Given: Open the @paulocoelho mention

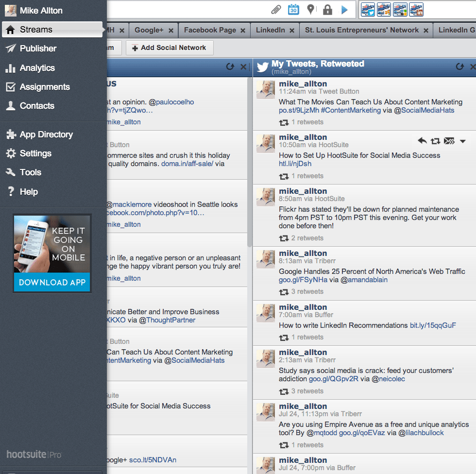Looking at the screenshot, I should tap(171, 102).
